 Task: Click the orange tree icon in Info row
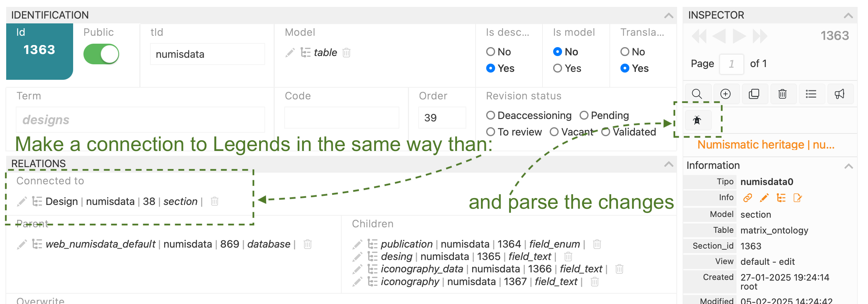[x=781, y=198]
